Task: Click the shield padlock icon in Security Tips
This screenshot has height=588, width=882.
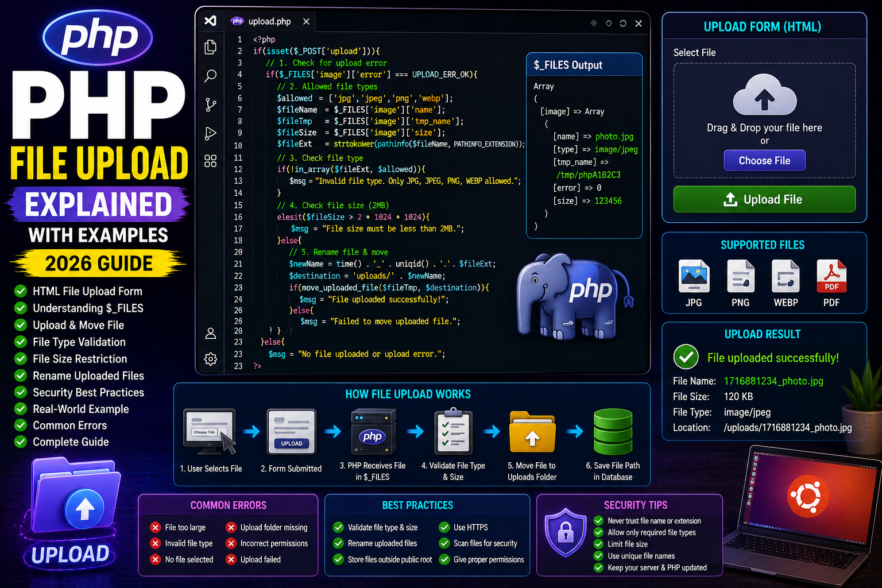Action: coord(566,533)
